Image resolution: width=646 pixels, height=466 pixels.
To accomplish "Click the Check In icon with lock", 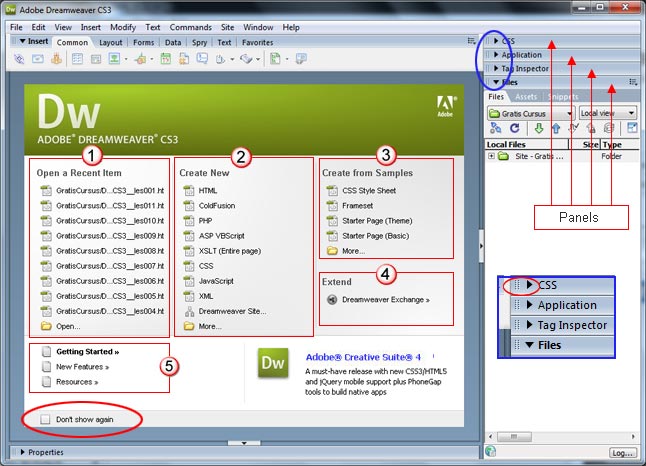I will (591, 128).
